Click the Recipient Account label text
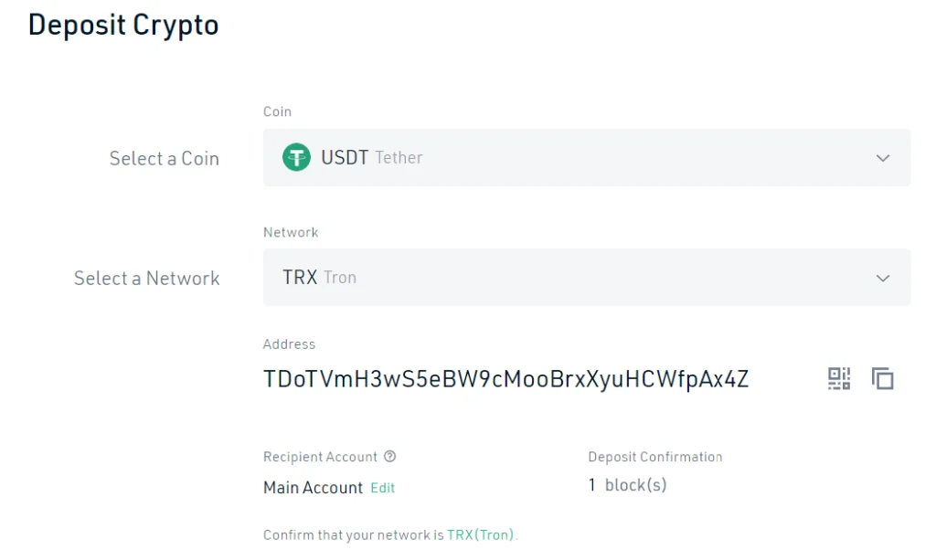This screenshot has height=560, width=936. pyautogui.click(x=320, y=457)
